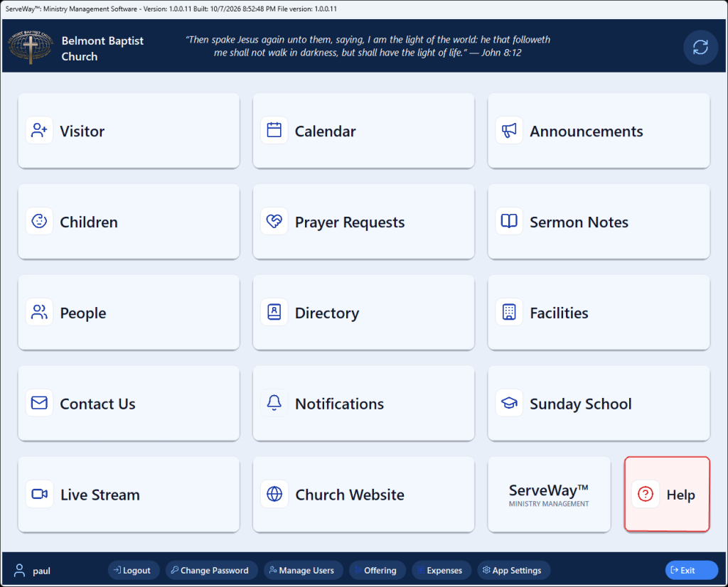Viewport: 728px width, 587px height.
Task: Click the Children smiley face icon
Action: pos(39,221)
